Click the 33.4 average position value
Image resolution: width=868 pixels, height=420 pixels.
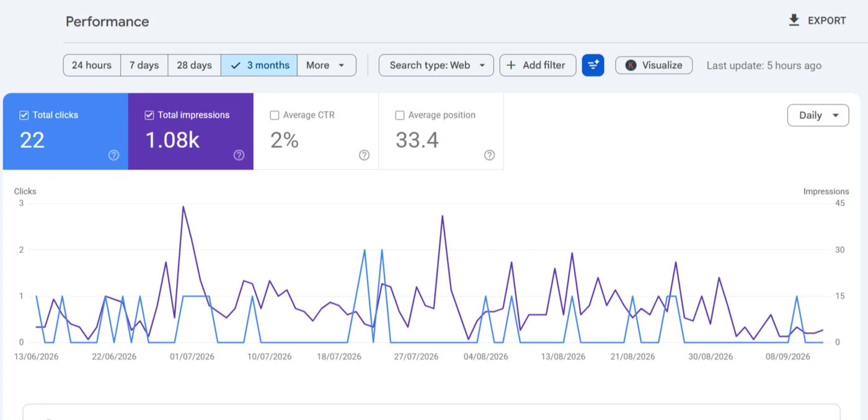click(x=417, y=140)
